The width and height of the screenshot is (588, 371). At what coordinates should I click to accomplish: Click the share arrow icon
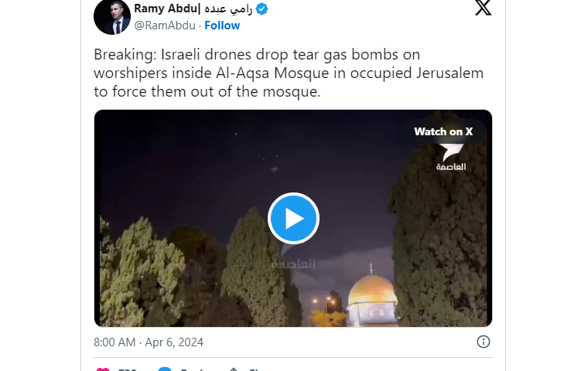pyautogui.click(x=233, y=369)
